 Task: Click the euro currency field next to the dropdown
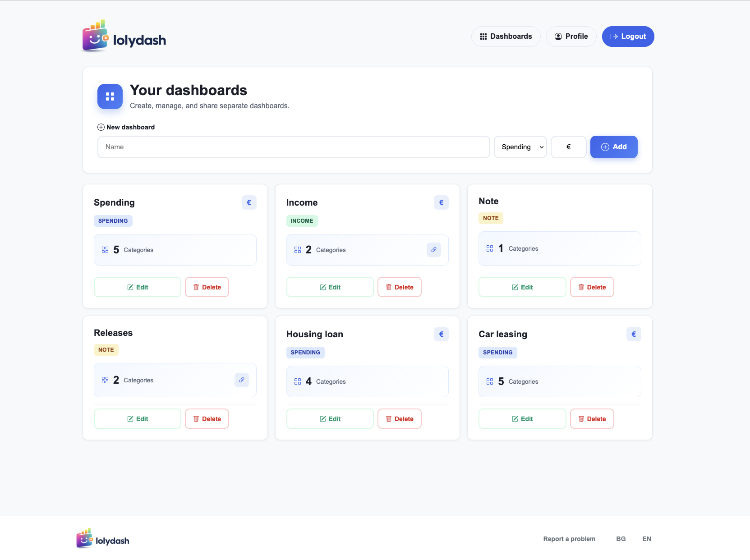click(568, 147)
